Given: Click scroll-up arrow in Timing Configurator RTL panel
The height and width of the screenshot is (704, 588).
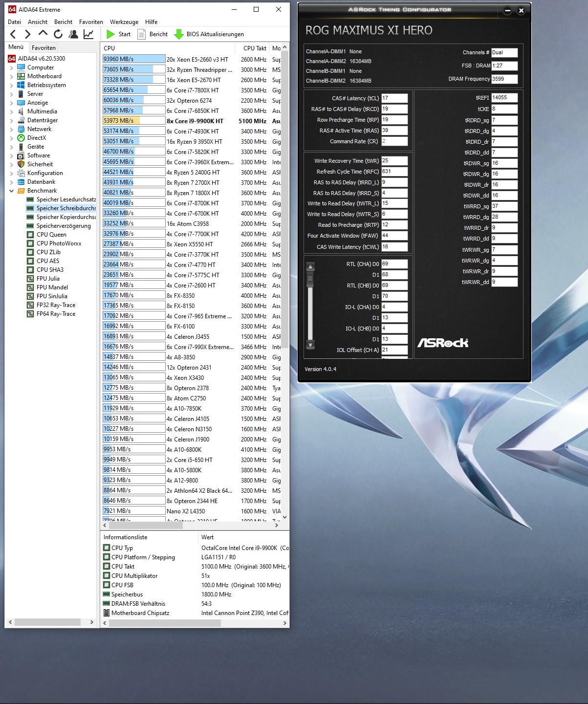Looking at the screenshot, I should pos(310,267).
